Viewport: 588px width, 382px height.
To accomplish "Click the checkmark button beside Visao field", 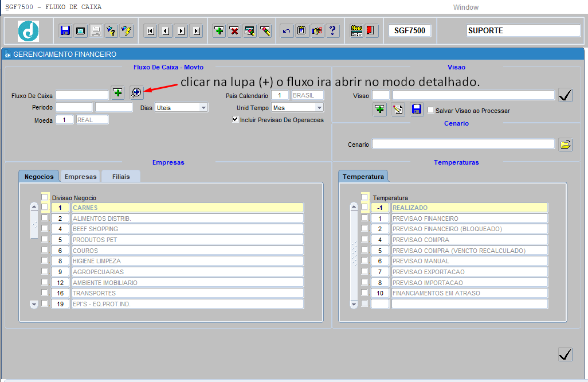I will coord(566,95).
